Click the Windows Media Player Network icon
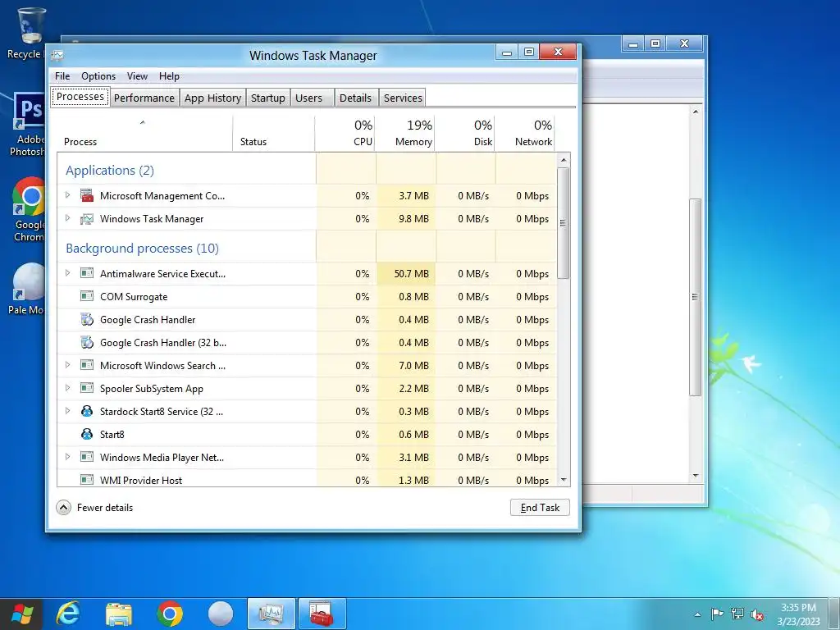The height and width of the screenshot is (630, 840). (x=87, y=457)
